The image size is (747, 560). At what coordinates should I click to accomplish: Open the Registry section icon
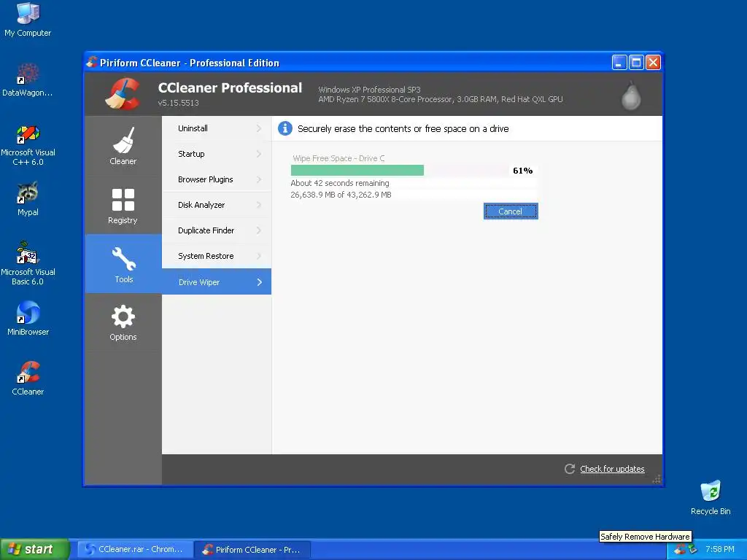123,200
